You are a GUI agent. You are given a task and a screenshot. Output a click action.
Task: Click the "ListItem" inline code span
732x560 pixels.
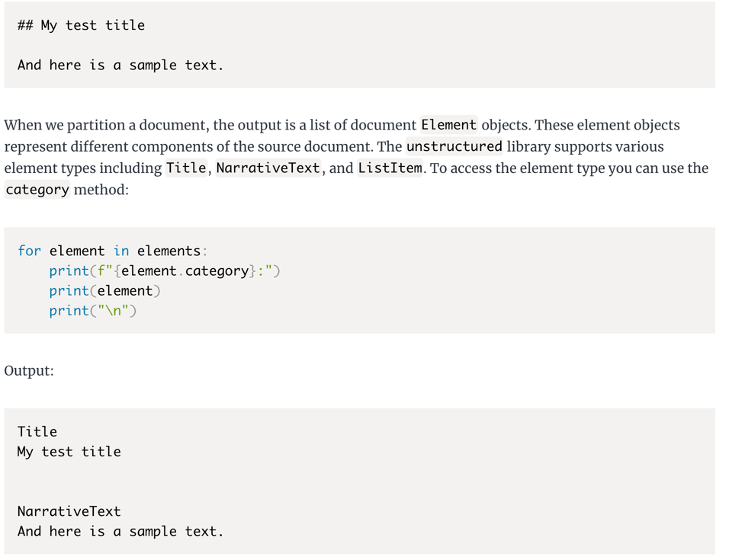coord(390,168)
